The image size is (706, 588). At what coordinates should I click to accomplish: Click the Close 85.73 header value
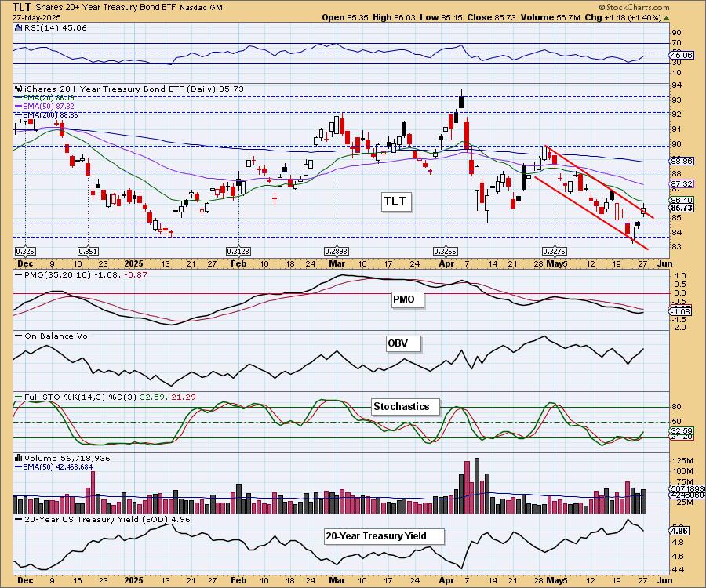(x=491, y=17)
